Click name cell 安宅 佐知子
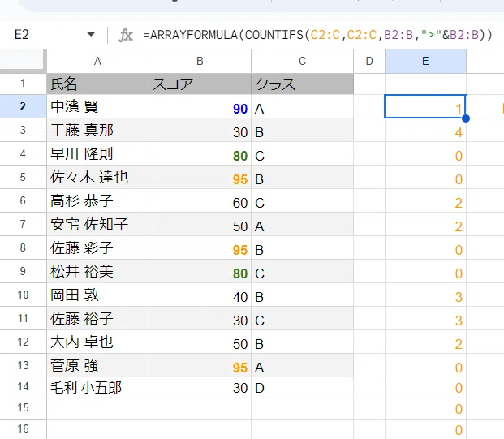 [x=97, y=224]
